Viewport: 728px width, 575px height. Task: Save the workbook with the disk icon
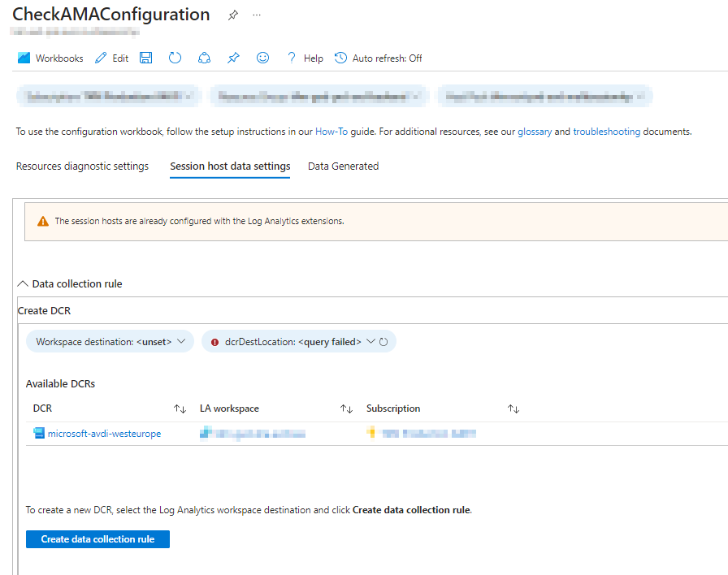point(145,58)
